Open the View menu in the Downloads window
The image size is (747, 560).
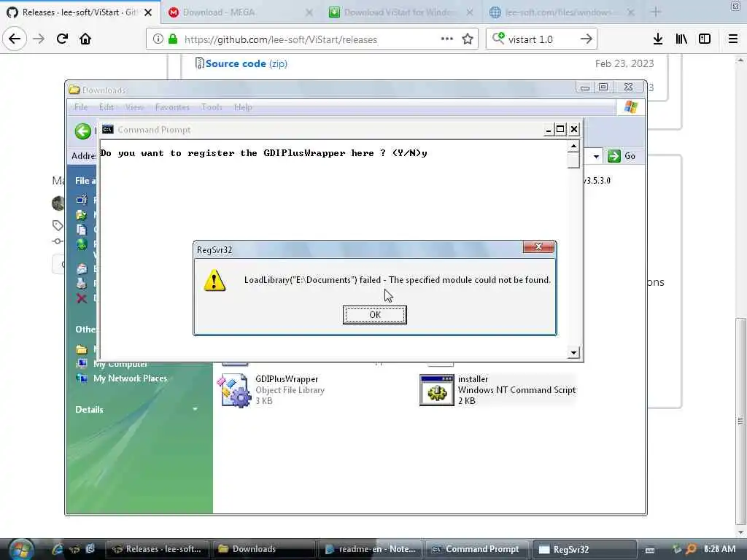[134, 107]
